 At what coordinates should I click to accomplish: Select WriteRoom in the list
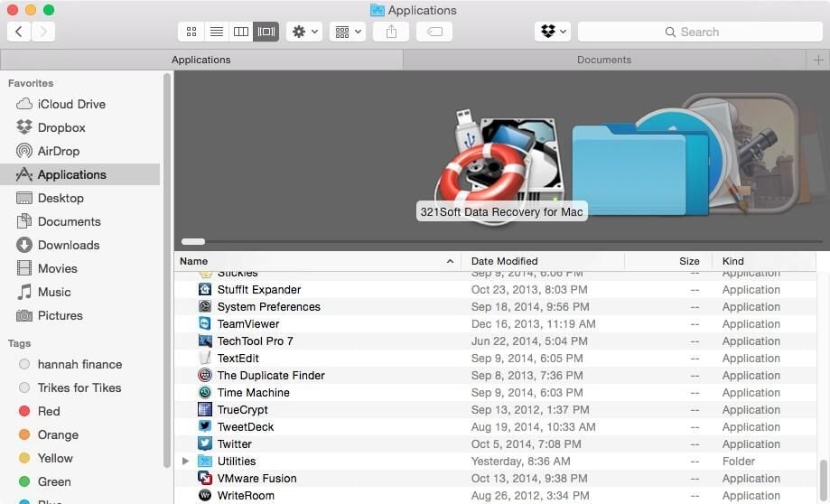495,496
